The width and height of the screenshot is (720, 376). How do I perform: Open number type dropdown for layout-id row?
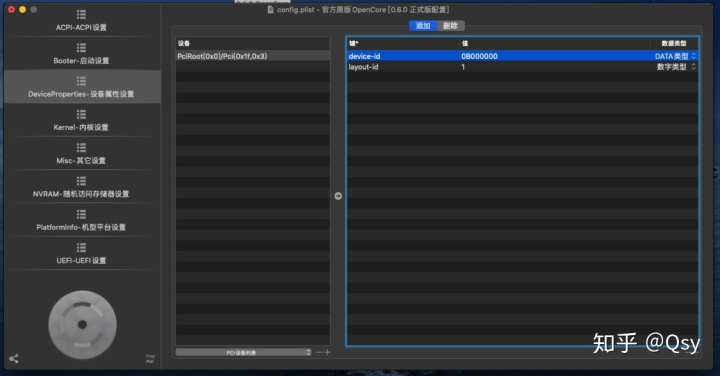(x=676, y=67)
